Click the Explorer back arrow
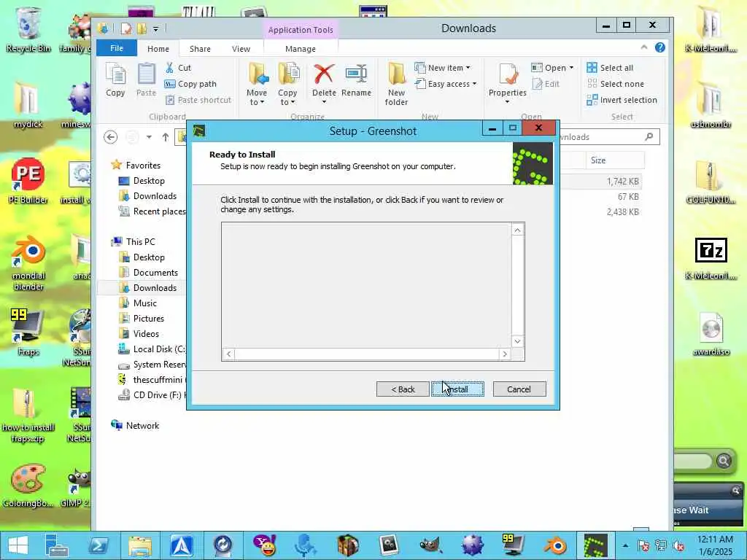The width and height of the screenshot is (747, 560). [111, 137]
